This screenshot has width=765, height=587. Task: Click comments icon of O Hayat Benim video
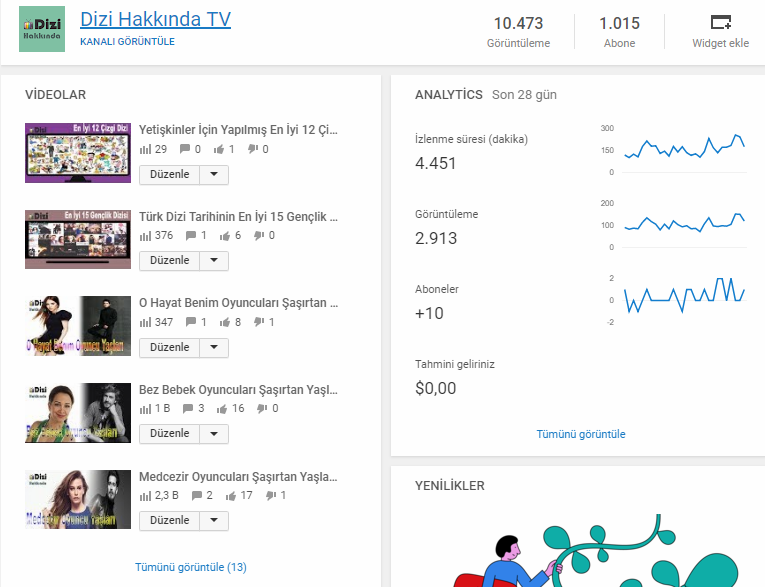coord(191,322)
